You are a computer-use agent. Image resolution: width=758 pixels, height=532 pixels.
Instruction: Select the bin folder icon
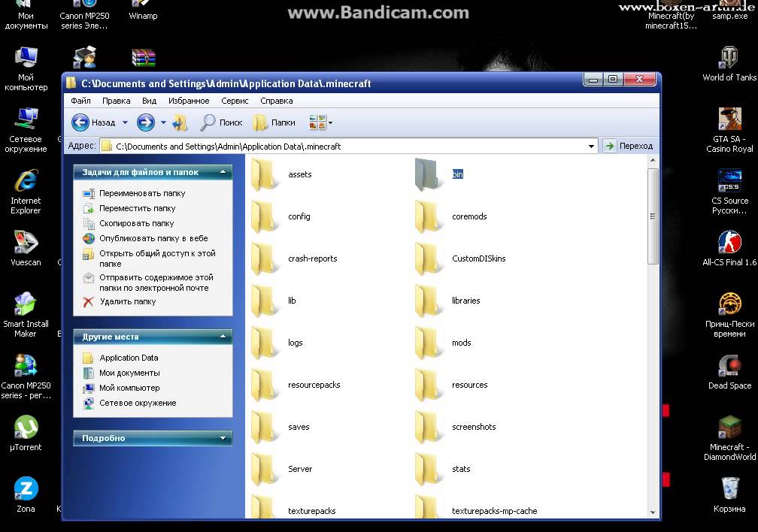coord(427,174)
